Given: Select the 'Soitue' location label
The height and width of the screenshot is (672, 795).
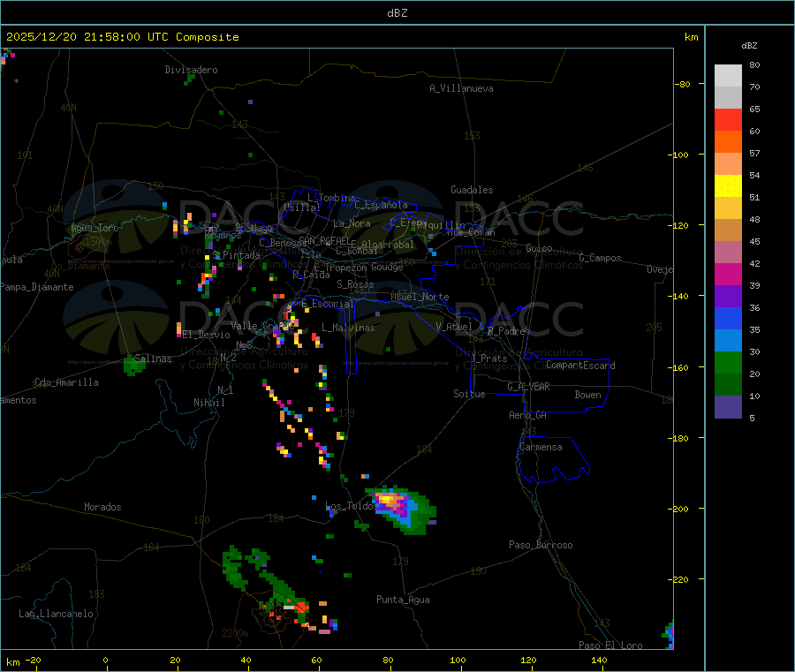Looking at the screenshot, I should [470, 394].
